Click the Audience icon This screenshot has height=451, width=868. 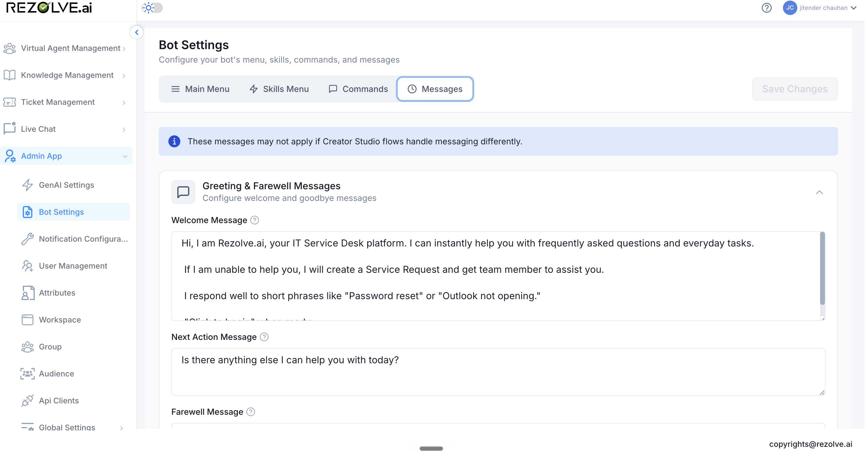(x=28, y=373)
